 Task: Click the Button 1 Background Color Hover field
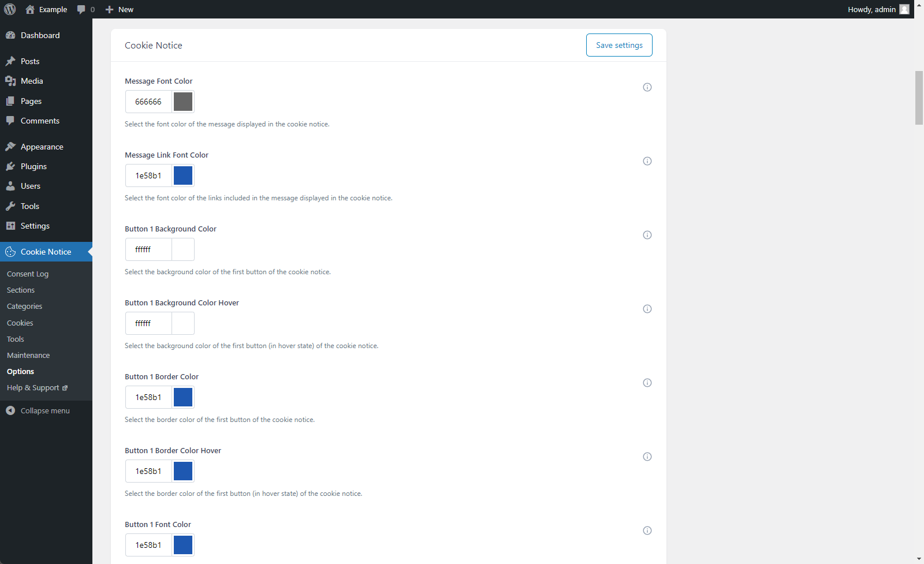tap(148, 323)
